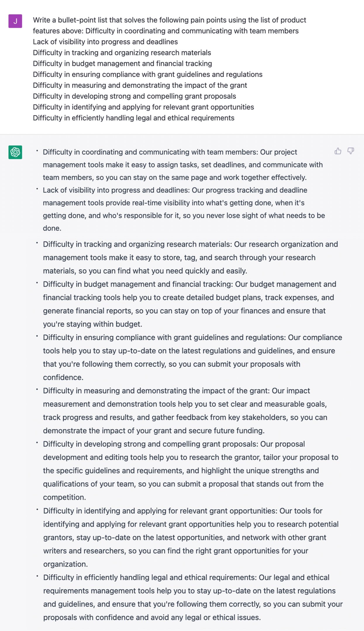Click response bullet about research materials
This screenshot has height=631, width=364.
190,257
